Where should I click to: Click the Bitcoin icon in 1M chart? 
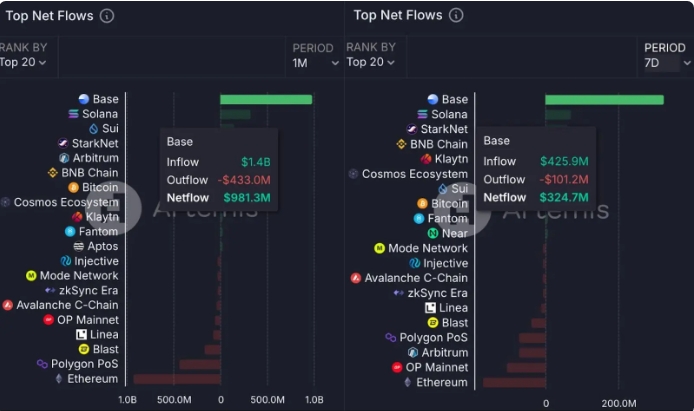tap(73, 187)
